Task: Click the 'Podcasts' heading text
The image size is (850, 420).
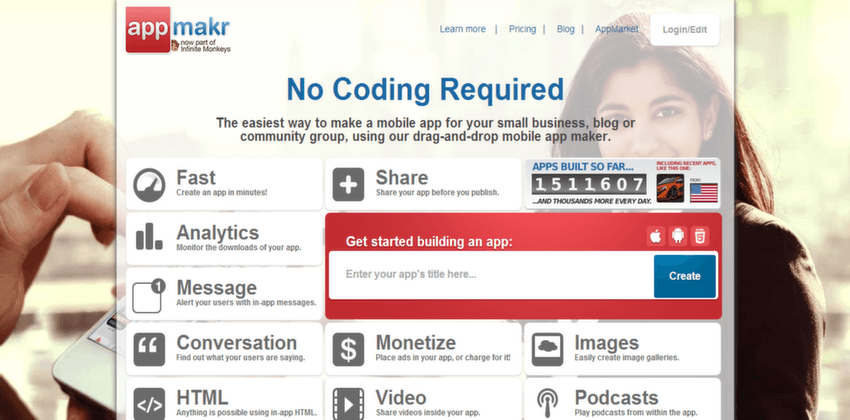Action: coord(616,397)
